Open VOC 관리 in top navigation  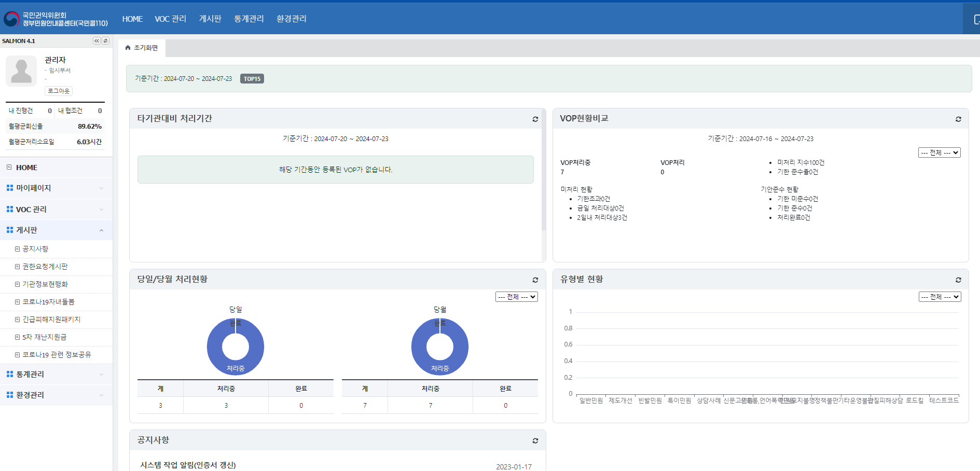(x=170, y=19)
